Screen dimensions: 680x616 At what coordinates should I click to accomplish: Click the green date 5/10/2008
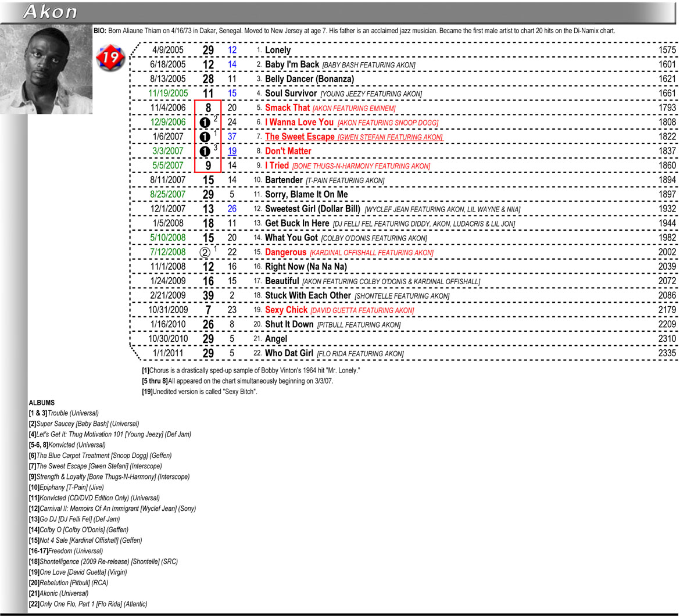coord(168,238)
